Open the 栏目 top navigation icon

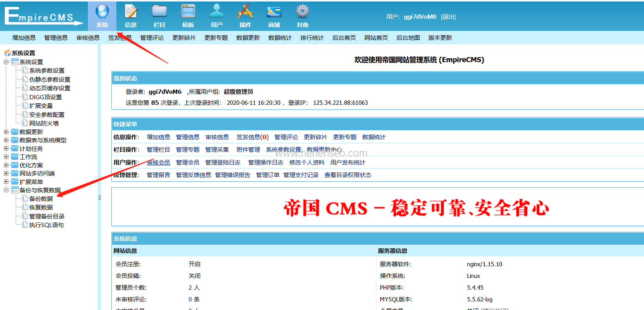pyautogui.click(x=159, y=16)
